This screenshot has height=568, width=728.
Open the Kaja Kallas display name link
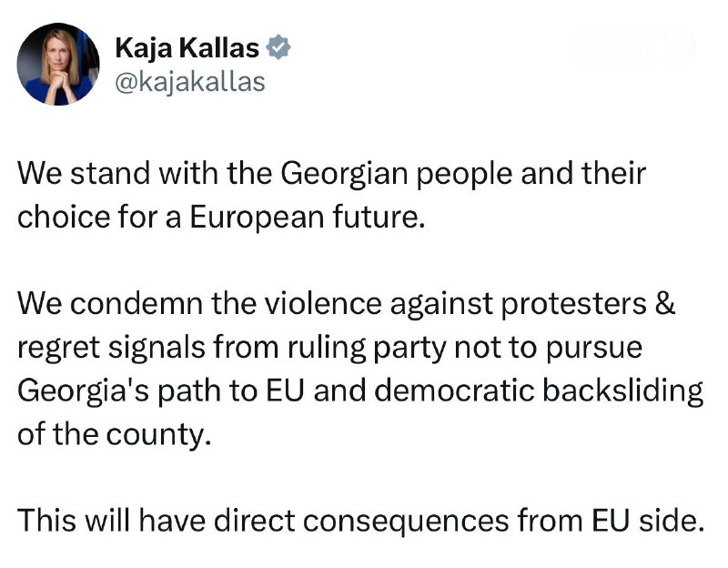click(x=187, y=48)
